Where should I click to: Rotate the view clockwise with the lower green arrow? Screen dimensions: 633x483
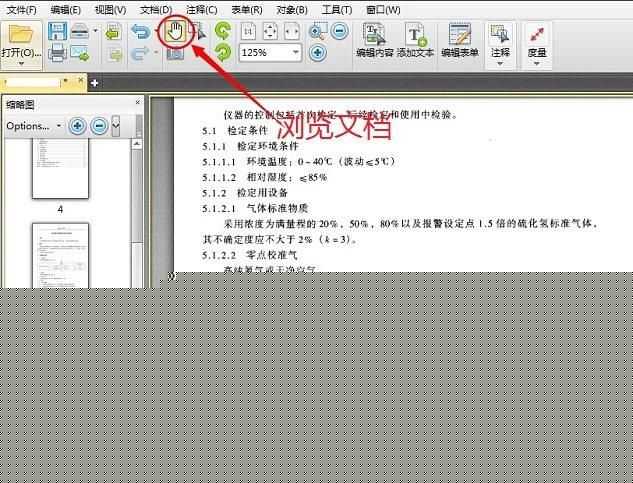(223, 52)
